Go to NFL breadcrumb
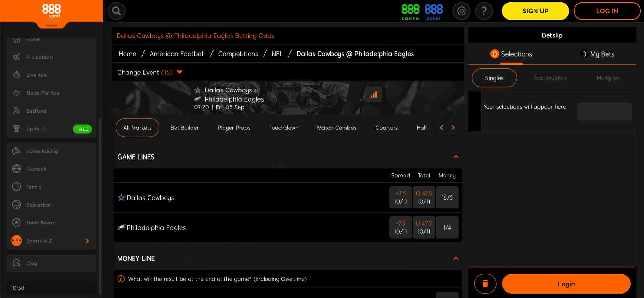 tap(277, 54)
